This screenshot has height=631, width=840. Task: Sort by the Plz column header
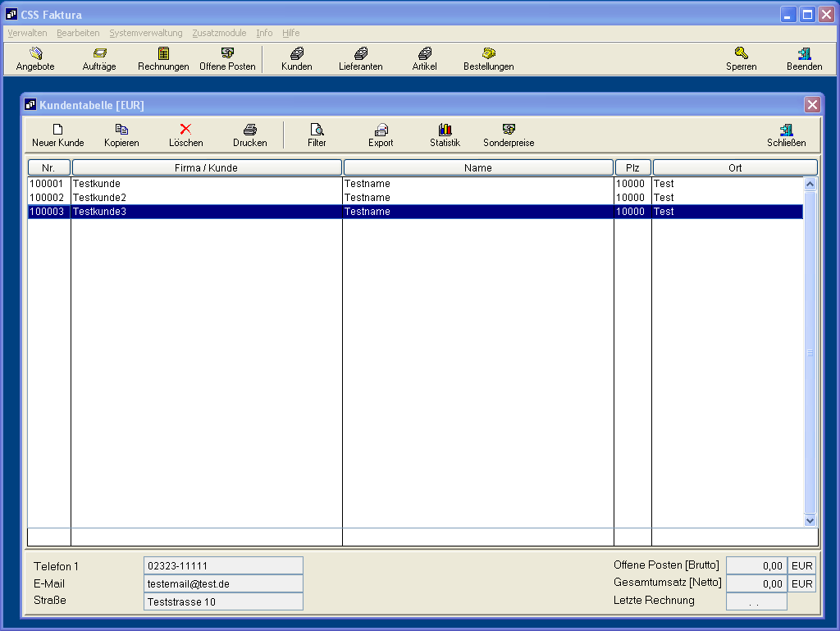pos(632,167)
